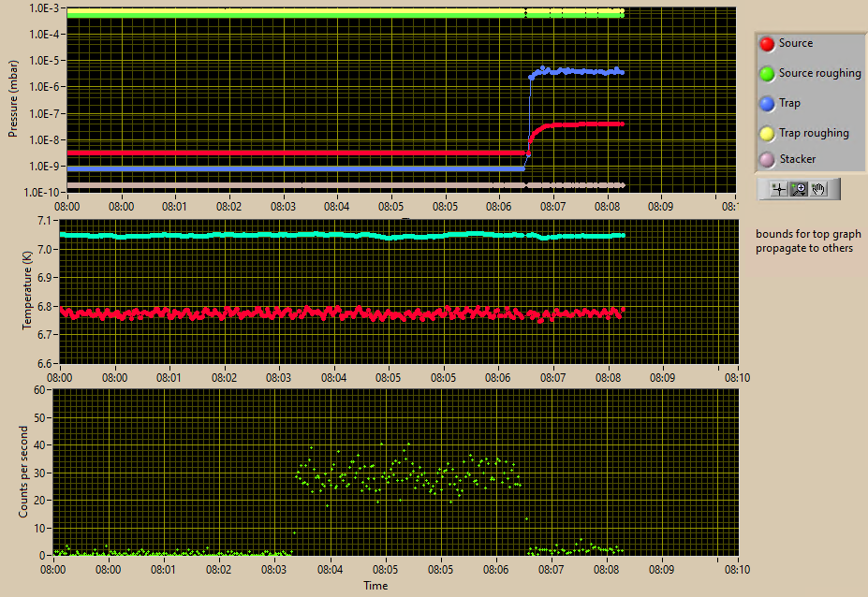Click the "1.0E-8" pressure tick value
The height and width of the screenshot is (597, 868).
(x=45, y=140)
